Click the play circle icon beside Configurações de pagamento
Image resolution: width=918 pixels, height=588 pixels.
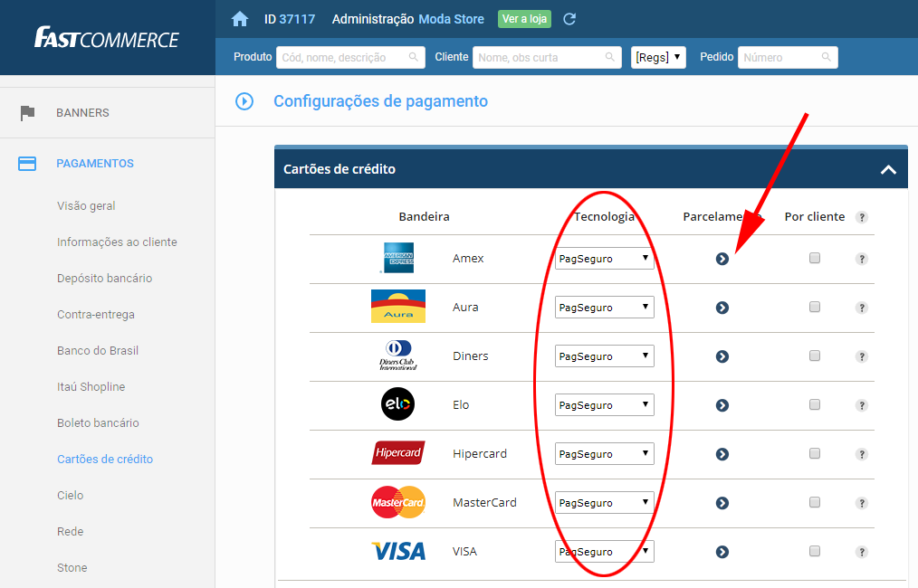244,101
